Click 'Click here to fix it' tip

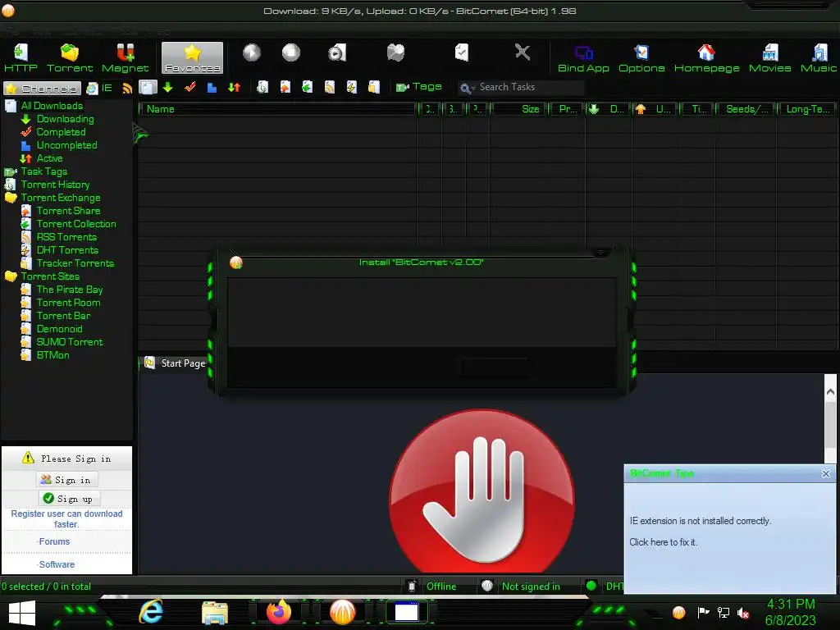663,542
